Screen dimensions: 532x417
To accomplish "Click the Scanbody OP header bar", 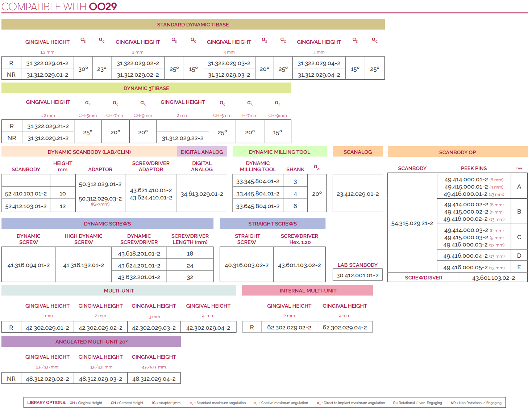I will (457, 152).
